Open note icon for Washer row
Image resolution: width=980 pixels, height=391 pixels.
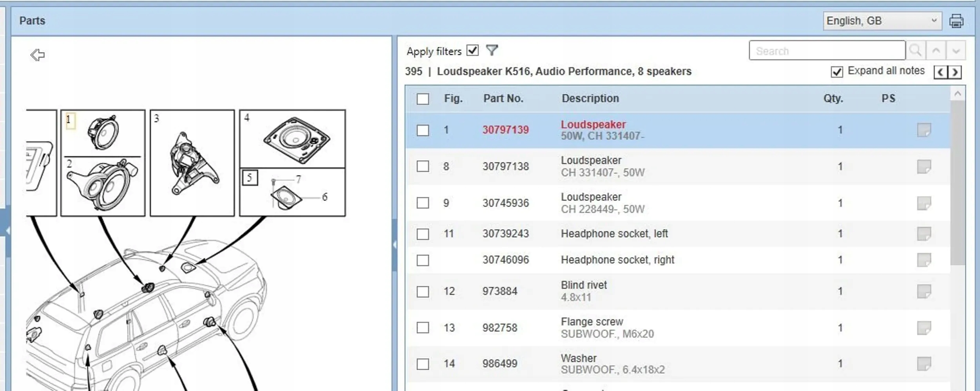tap(924, 364)
